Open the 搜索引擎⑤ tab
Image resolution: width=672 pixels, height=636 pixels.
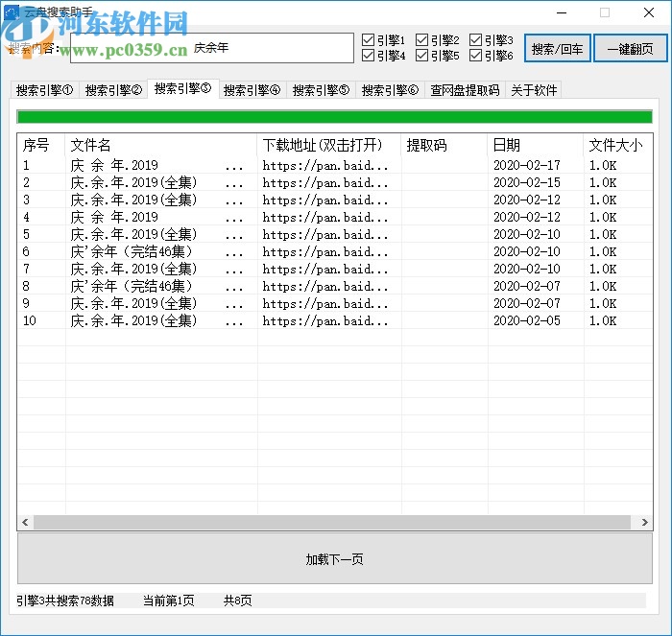(321, 90)
